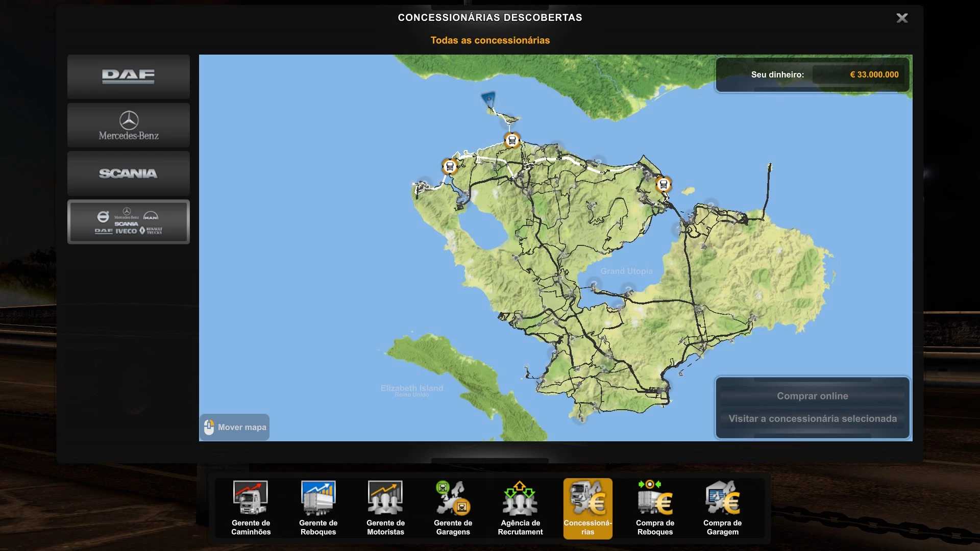This screenshot has height=551, width=980.
Task: Click Visitar a concessionária selecionada
Action: point(812,419)
